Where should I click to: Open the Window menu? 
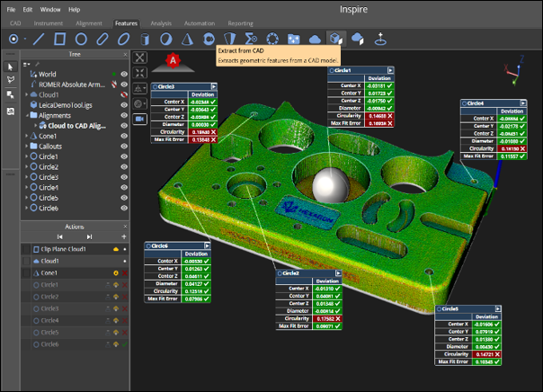pyautogui.click(x=50, y=8)
